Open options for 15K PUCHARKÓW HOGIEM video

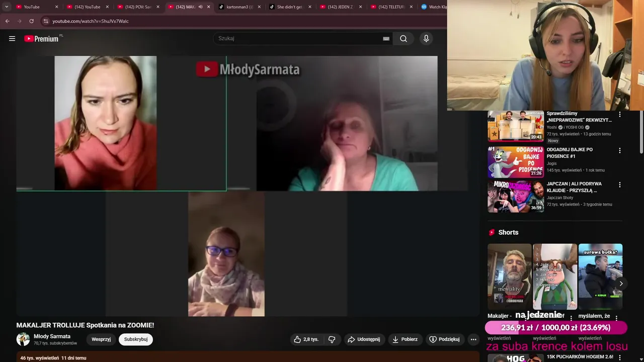tap(619, 357)
